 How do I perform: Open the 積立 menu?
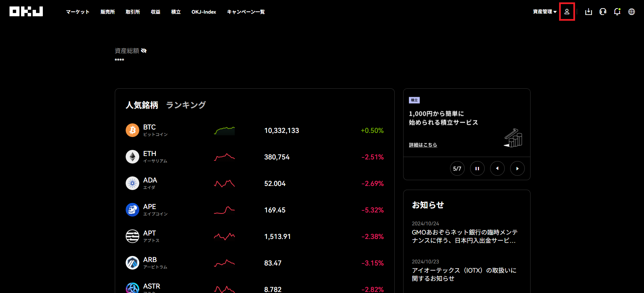click(x=176, y=12)
